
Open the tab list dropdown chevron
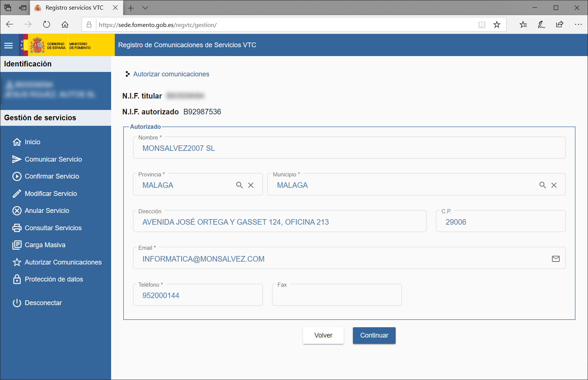point(145,8)
